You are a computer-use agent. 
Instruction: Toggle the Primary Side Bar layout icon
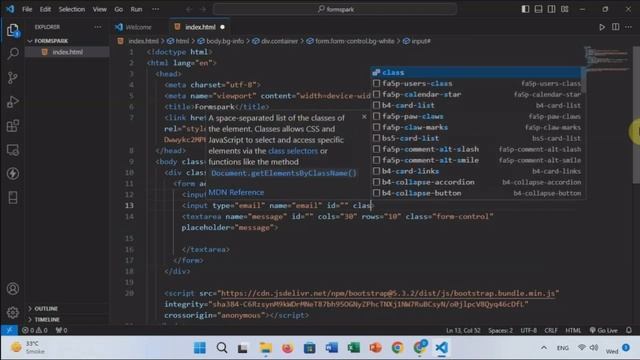tap(525, 9)
